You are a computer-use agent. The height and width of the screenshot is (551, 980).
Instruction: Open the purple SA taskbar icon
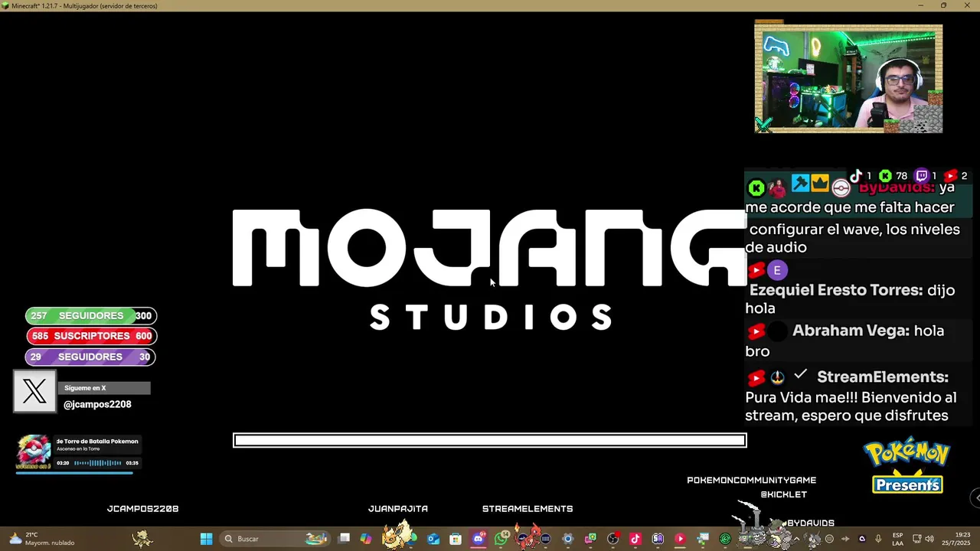(x=658, y=539)
